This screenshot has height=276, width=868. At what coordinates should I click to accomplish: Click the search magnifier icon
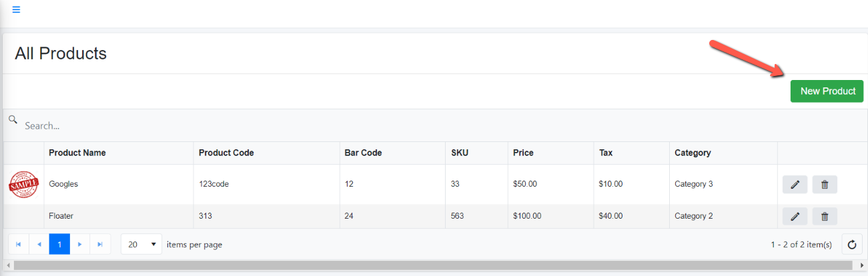[13, 119]
